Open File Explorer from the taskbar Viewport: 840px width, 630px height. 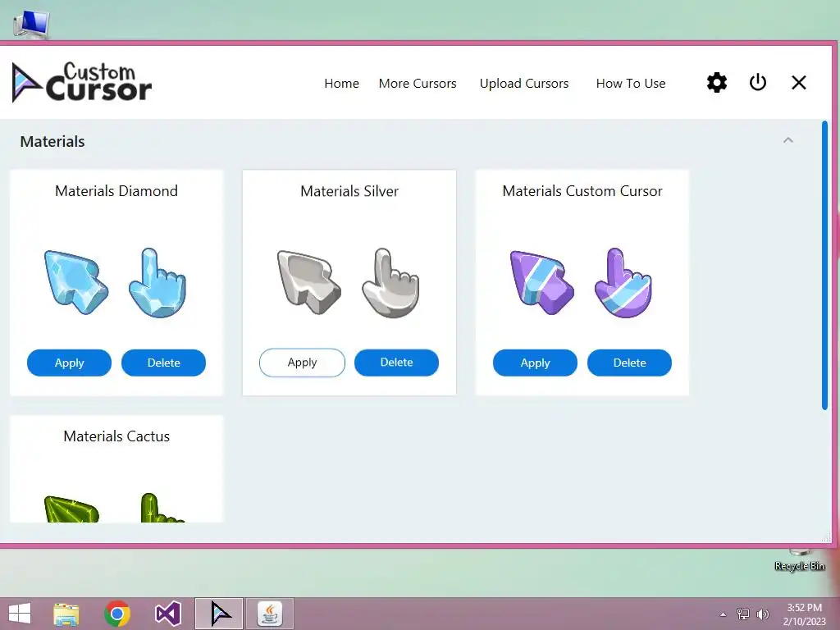click(x=66, y=614)
